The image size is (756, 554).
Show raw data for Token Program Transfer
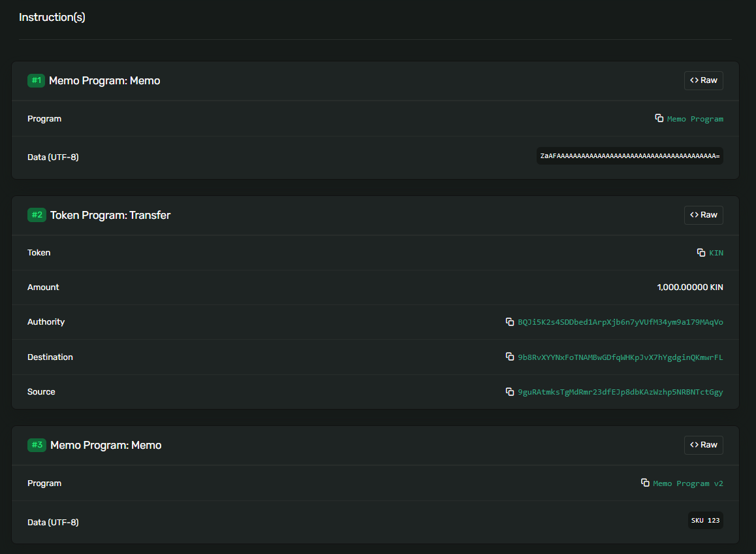click(x=703, y=215)
